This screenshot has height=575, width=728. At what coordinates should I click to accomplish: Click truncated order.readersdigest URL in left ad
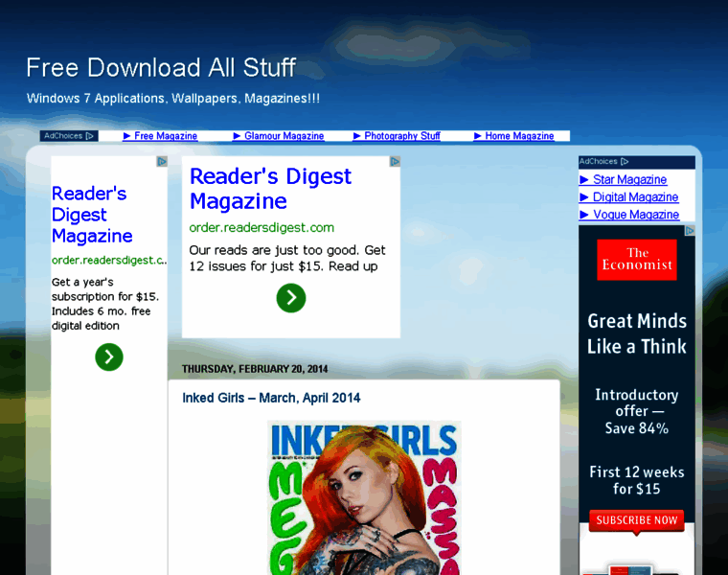tap(109, 260)
